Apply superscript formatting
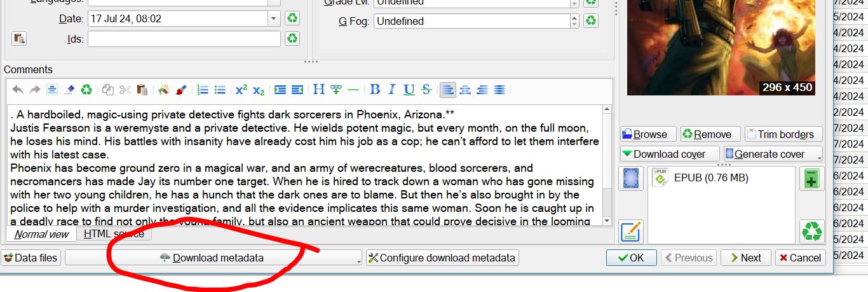 241,90
